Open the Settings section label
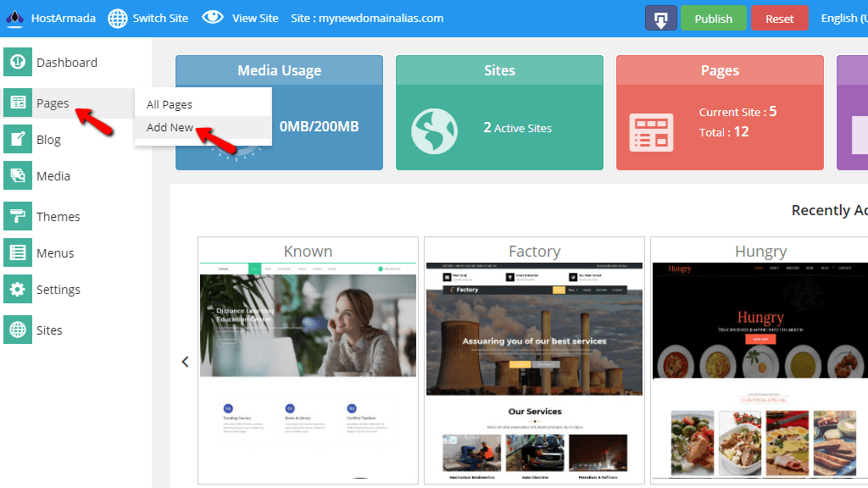Screen dimensions: 868x488 [x=58, y=290]
